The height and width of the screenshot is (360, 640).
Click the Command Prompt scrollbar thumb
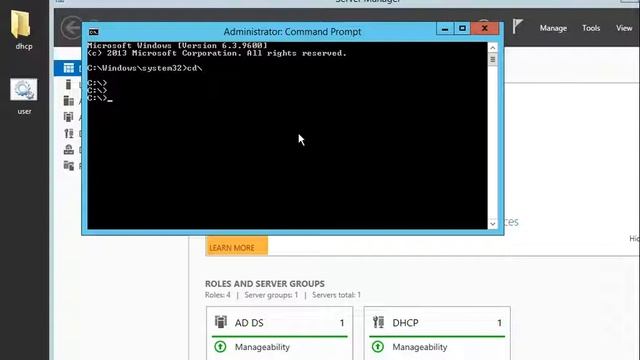tap(493, 60)
